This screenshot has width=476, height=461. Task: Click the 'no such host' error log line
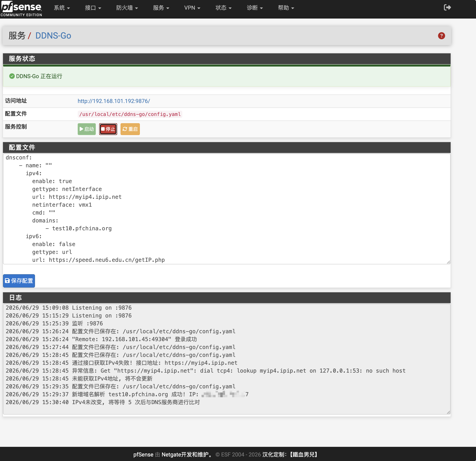206,371
